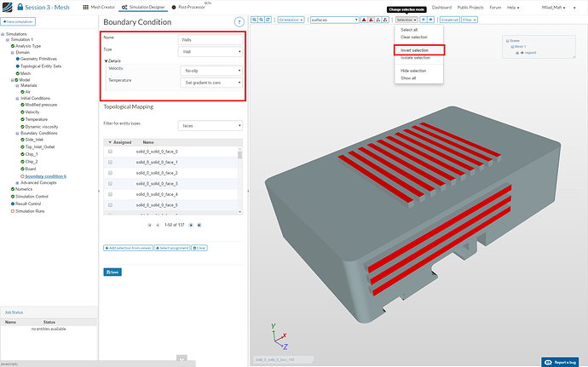This screenshot has height=367, width=588.
Task: Jump to last page of faces list
Action: [200, 225]
